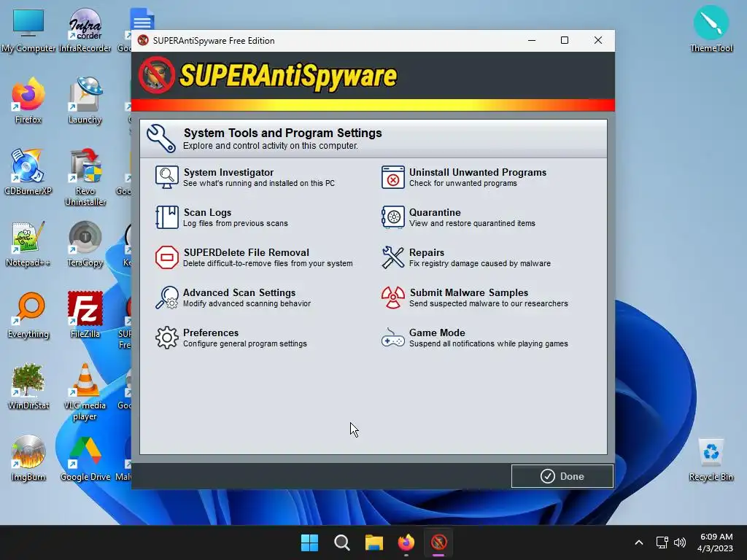Click 'Delete difficult-to-remove files from your system' text
This screenshot has height=560, width=747.
point(268,263)
